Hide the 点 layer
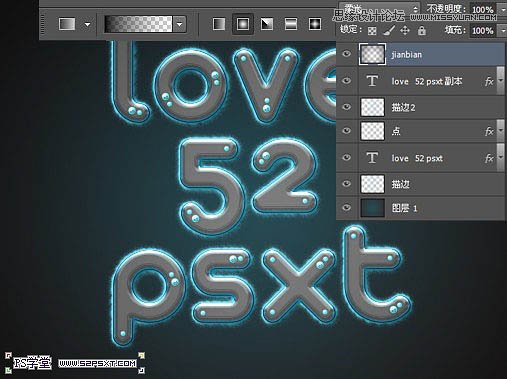Screen dimensions: 507x379 347,130
